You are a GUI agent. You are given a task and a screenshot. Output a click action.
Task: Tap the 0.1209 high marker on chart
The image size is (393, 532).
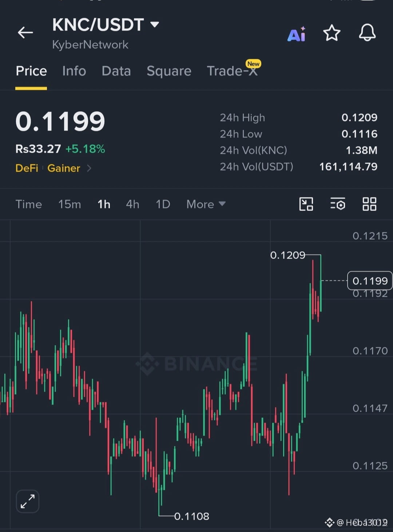(x=288, y=255)
